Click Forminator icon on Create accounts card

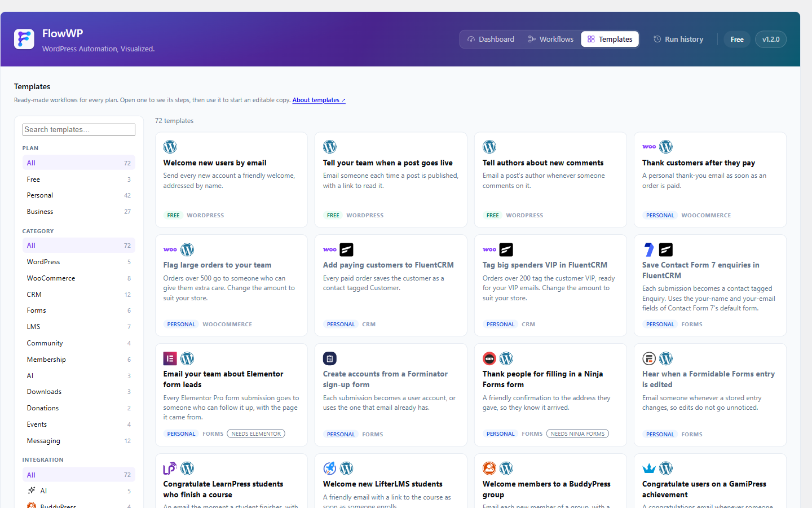330,358
